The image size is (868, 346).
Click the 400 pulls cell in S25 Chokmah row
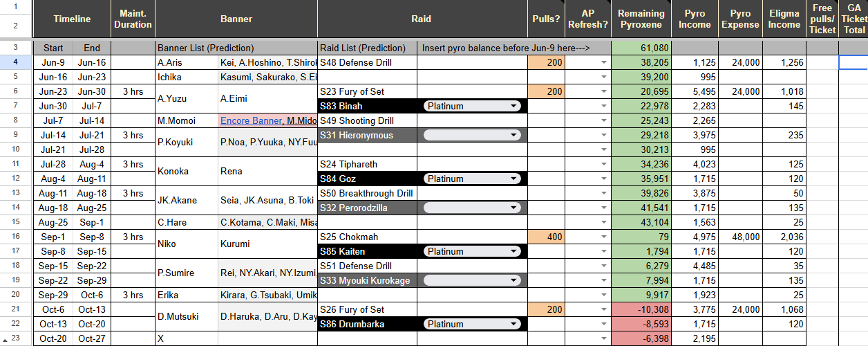(546, 237)
